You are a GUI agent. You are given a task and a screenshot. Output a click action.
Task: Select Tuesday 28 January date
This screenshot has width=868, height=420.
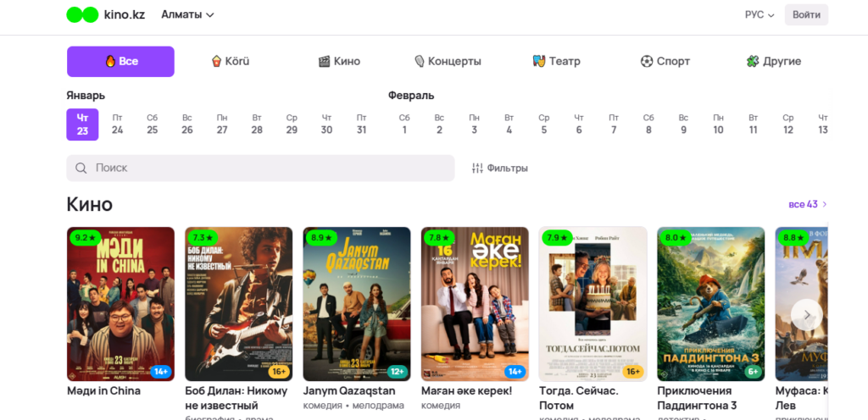pyautogui.click(x=257, y=124)
